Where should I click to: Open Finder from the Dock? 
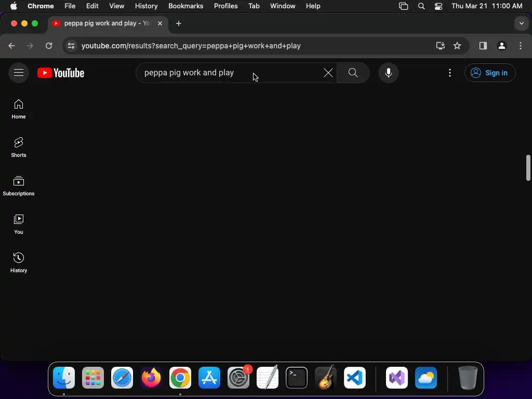(x=64, y=378)
